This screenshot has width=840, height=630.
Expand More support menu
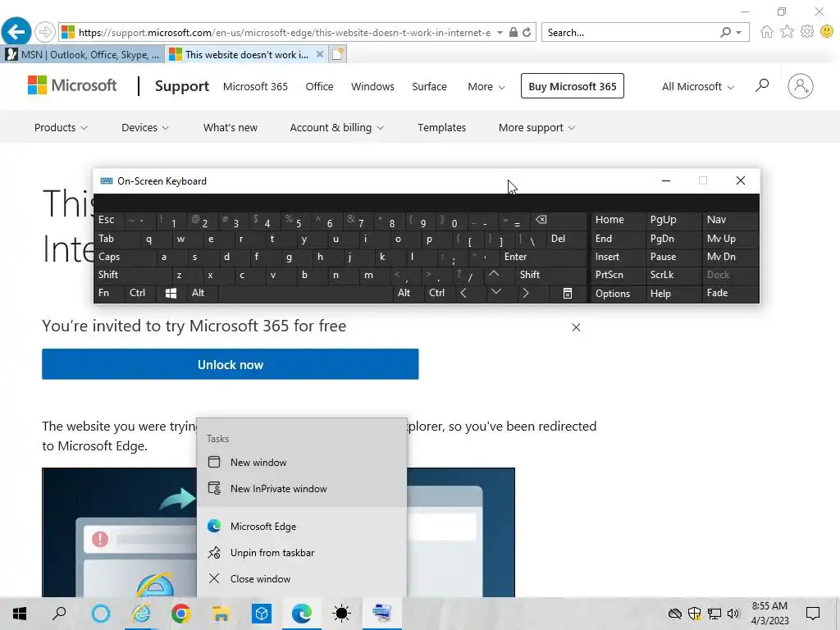coord(536,127)
